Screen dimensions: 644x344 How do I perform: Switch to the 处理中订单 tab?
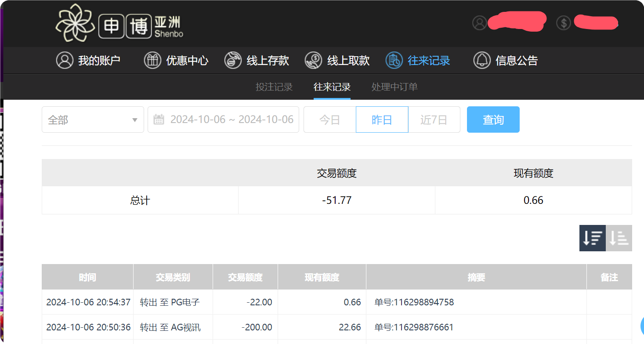(x=394, y=87)
